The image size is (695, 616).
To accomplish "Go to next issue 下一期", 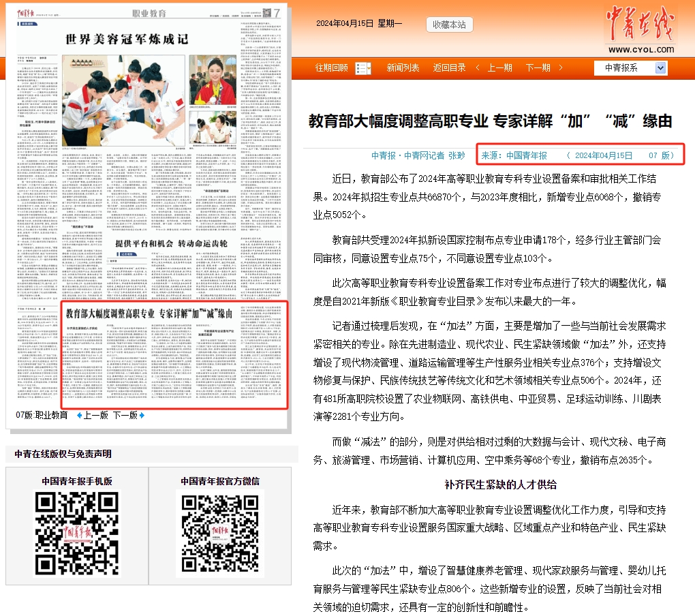I will tap(538, 68).
